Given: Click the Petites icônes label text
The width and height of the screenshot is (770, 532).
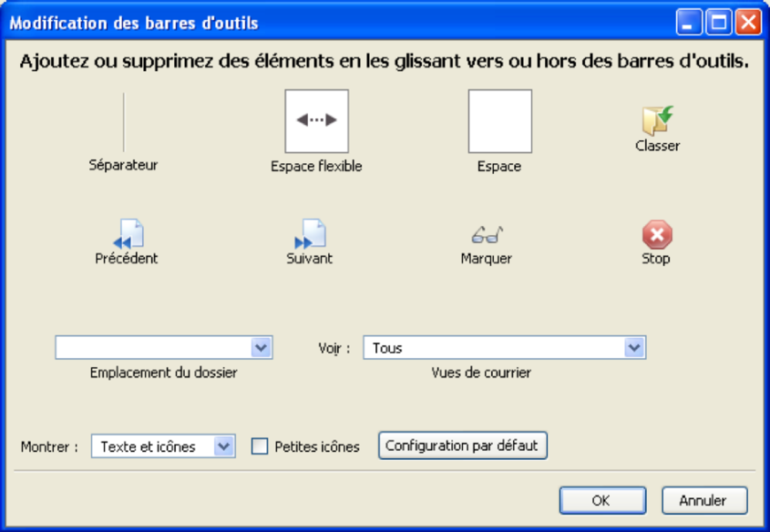Looking at the screenshot, I should 317,447.
